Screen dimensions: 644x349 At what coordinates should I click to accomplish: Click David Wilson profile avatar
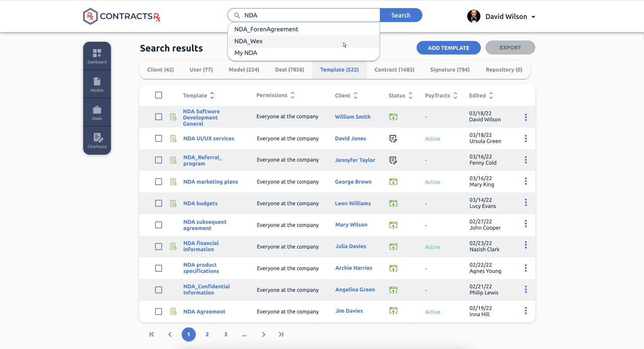pos(474,16)
